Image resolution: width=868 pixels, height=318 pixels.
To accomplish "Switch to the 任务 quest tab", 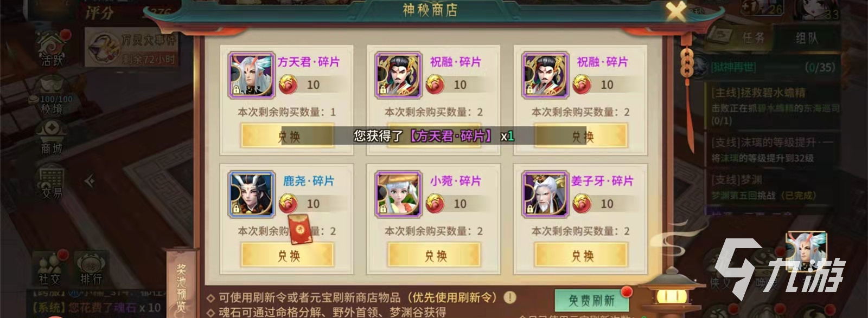I will coord(745,38).
